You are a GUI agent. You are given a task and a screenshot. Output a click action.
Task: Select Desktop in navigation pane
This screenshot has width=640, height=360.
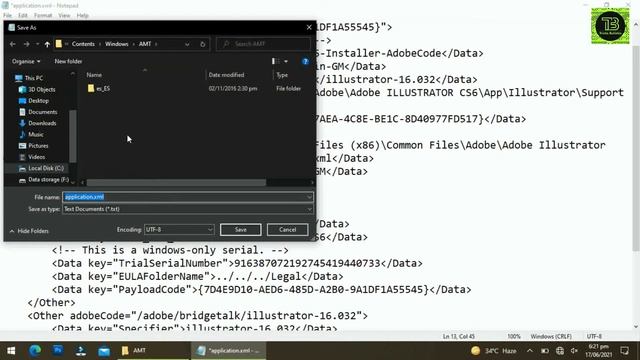(x=38, y=101)
